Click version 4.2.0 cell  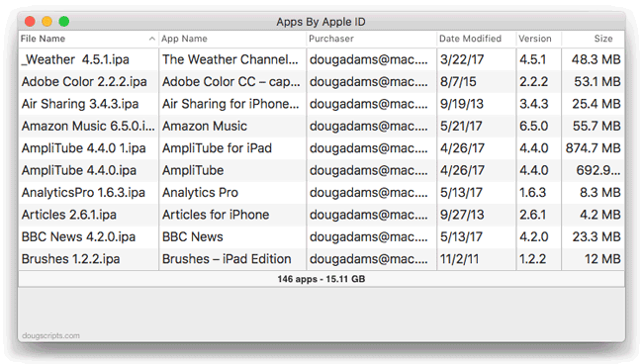(538, 236)
